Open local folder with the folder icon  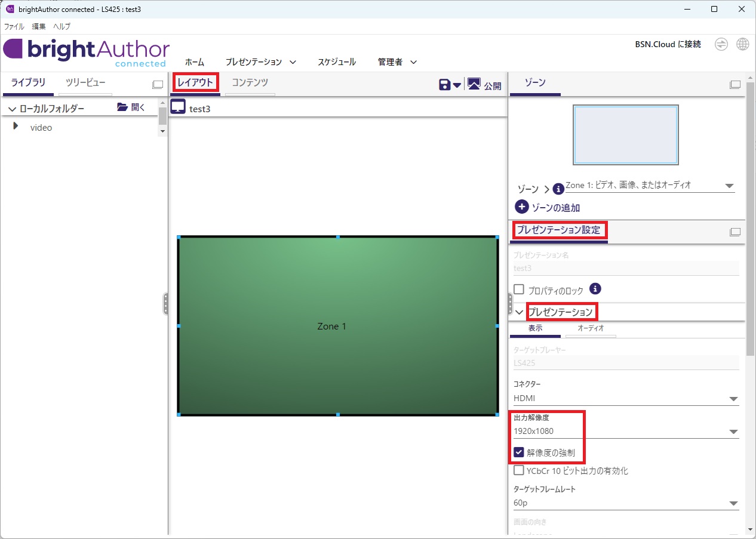pyautogui.click(x=122, y=107)
